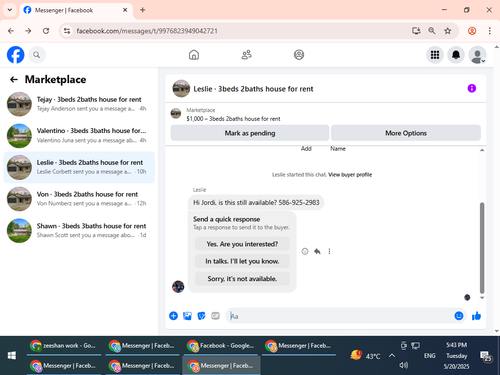The image size is (500, 375).
Task: Switch to zeeshan work - Go... taskbar window
Action: 64,346
